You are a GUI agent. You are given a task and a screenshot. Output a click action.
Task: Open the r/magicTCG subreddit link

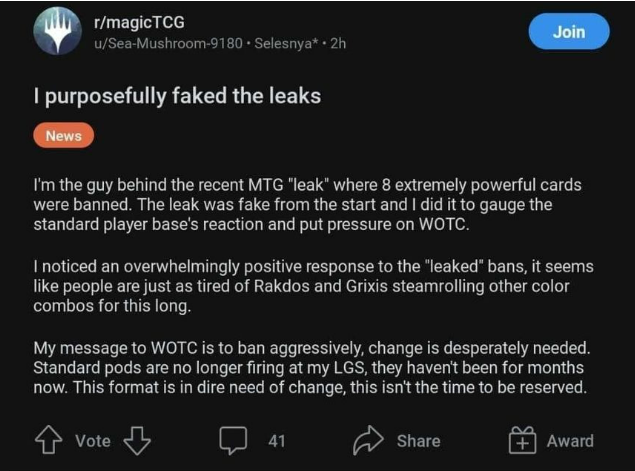(x=139, y=22)
